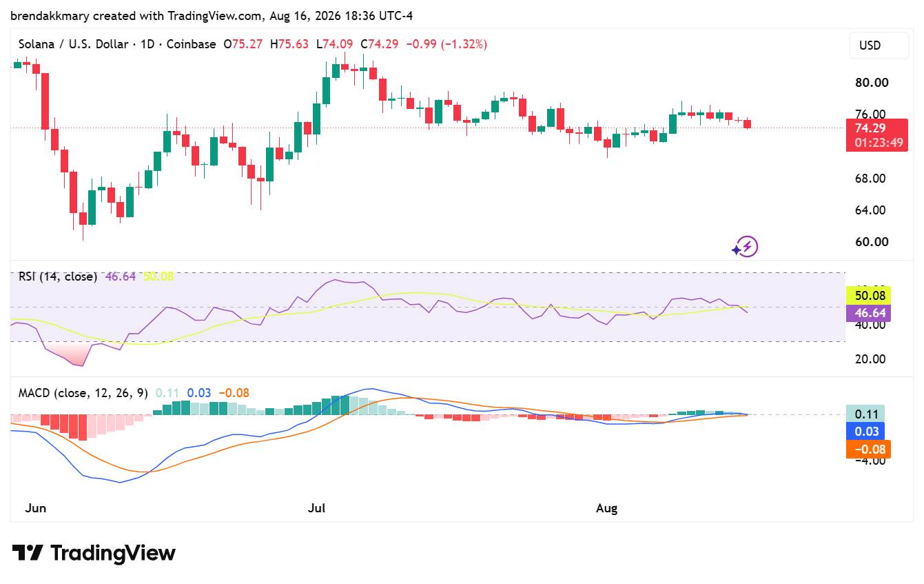The width and height of the screenshot is (924, 584).
Task: Click the latest red candlestick on chart
Action: [748, 123]
